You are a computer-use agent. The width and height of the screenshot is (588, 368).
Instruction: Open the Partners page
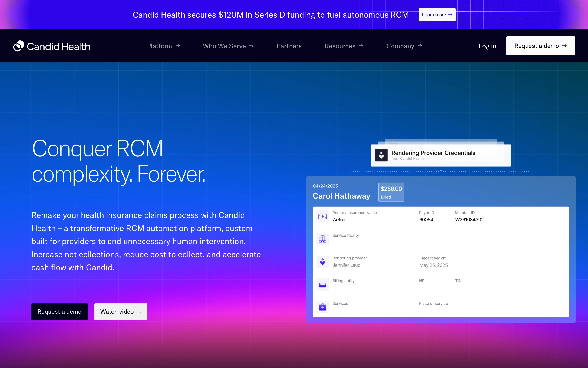[x=289, y=46]
